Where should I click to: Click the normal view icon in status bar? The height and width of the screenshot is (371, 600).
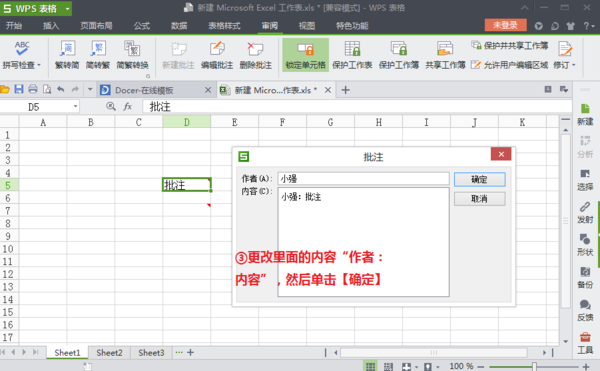370,366
